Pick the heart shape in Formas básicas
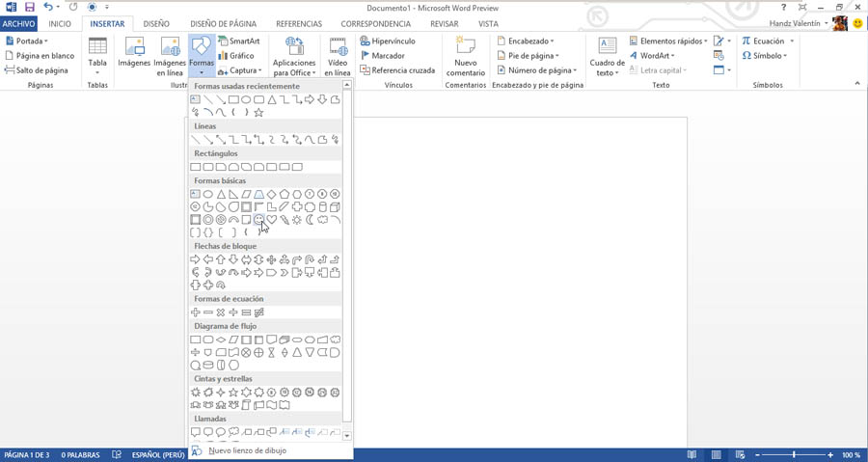This screenshot has height=462, width=868. tap(271, 220)
